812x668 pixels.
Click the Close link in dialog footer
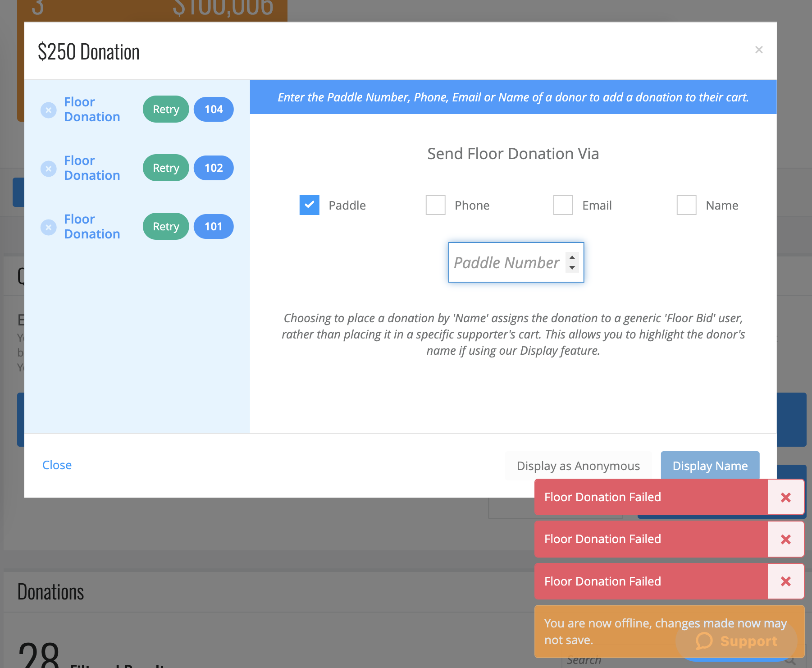pos(57,465)
